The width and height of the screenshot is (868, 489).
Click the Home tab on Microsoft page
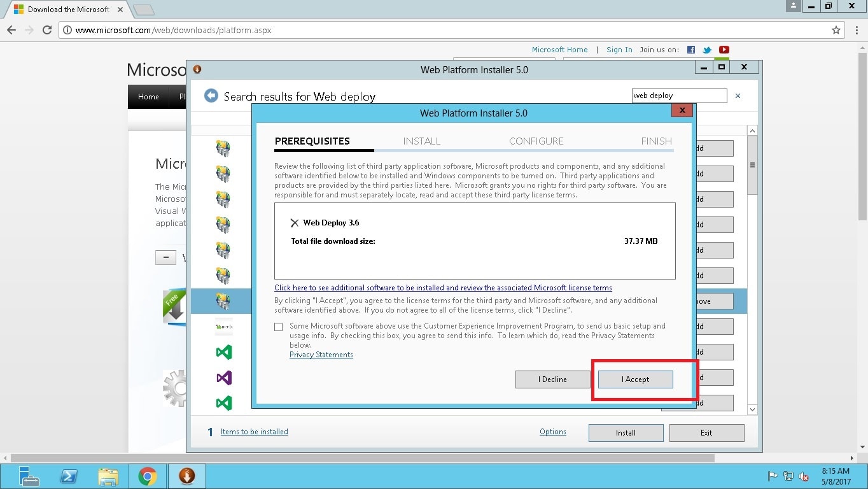148,97
